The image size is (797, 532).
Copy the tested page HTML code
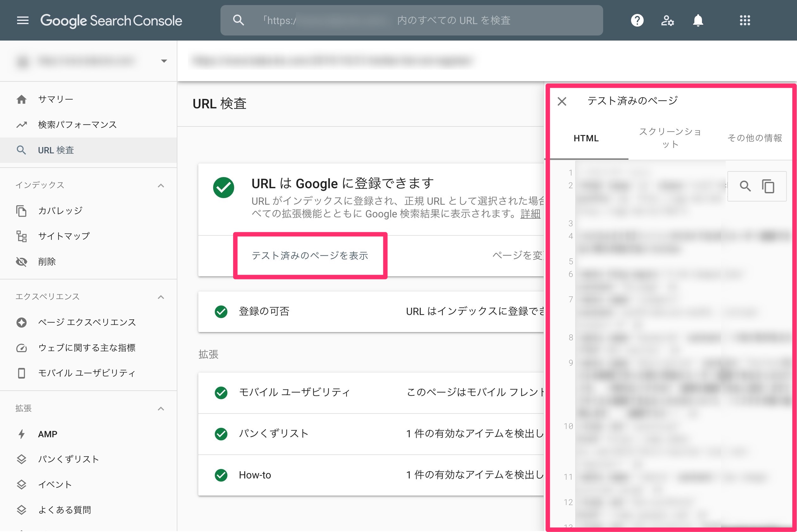[x=768, y=186]
